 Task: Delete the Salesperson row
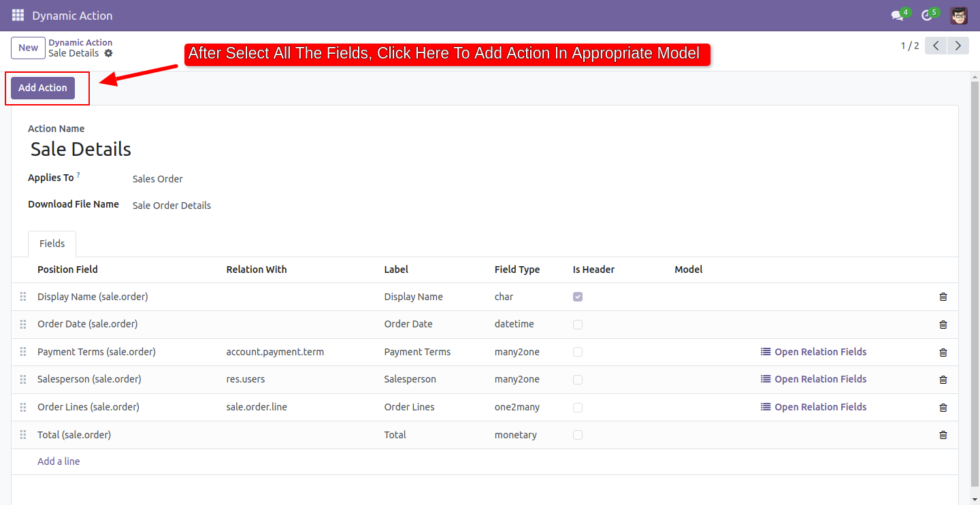click(943, 380)
